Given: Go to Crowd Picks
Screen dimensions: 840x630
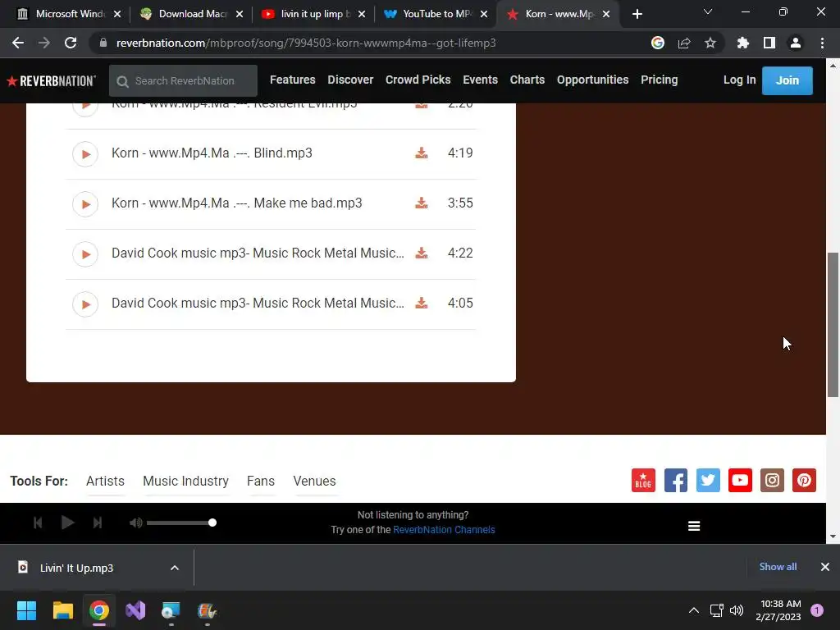Looking at the screenshot, I should pyautogui.click(x=418, y=80).
